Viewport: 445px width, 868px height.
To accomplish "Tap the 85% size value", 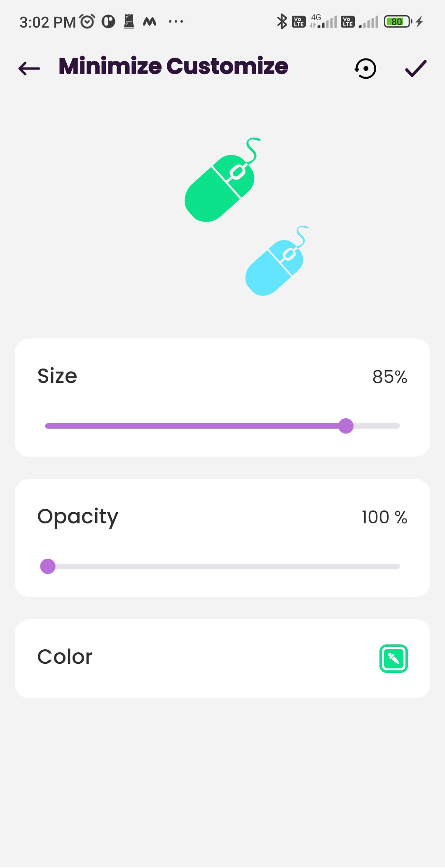I will tap(390, 377).
